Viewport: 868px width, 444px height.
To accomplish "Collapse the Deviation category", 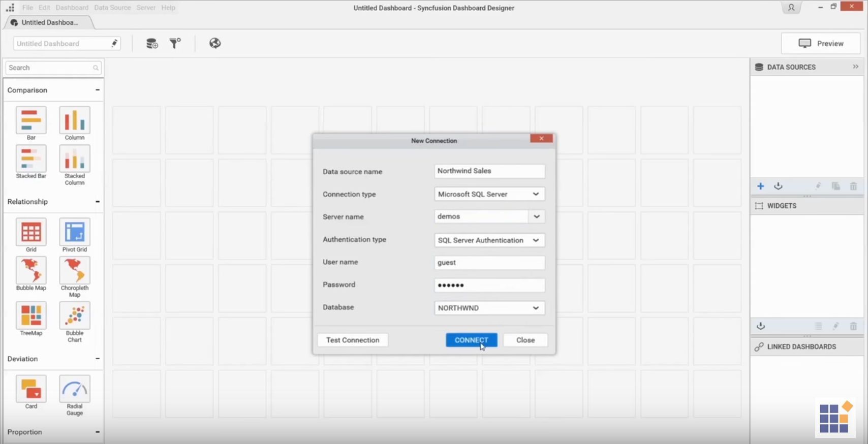I will coord(98,359).
